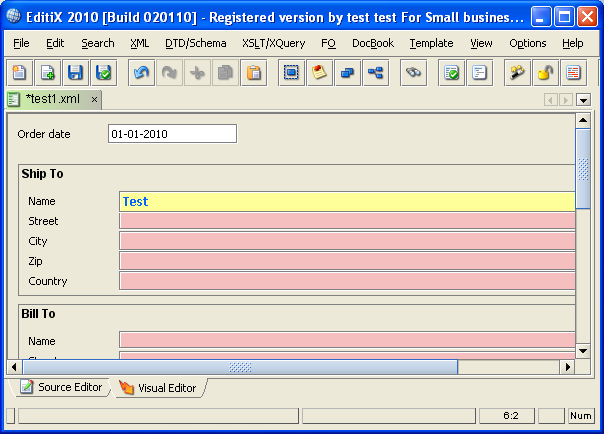Click the New document toolbar icon

click(x=19, y=72)
